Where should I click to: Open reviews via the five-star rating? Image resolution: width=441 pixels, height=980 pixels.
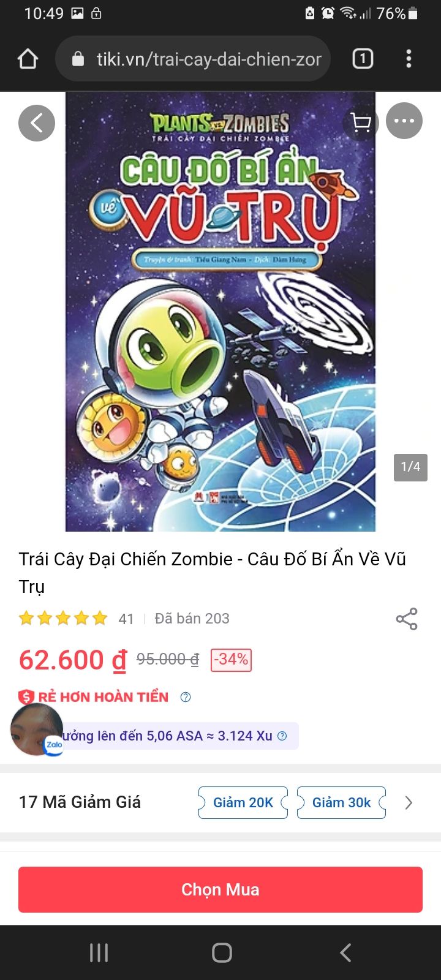[63, 618]
